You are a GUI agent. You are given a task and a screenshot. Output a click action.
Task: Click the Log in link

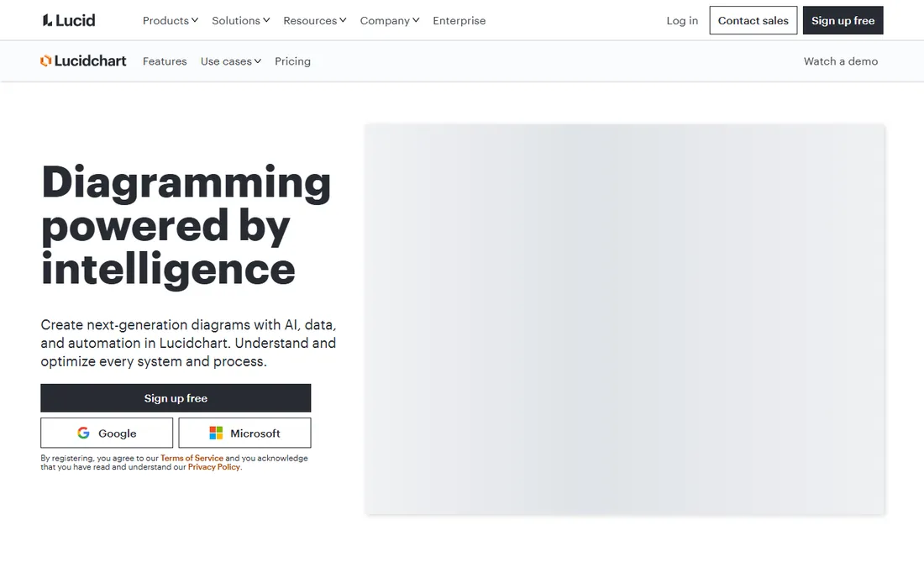tap(682, 21)
